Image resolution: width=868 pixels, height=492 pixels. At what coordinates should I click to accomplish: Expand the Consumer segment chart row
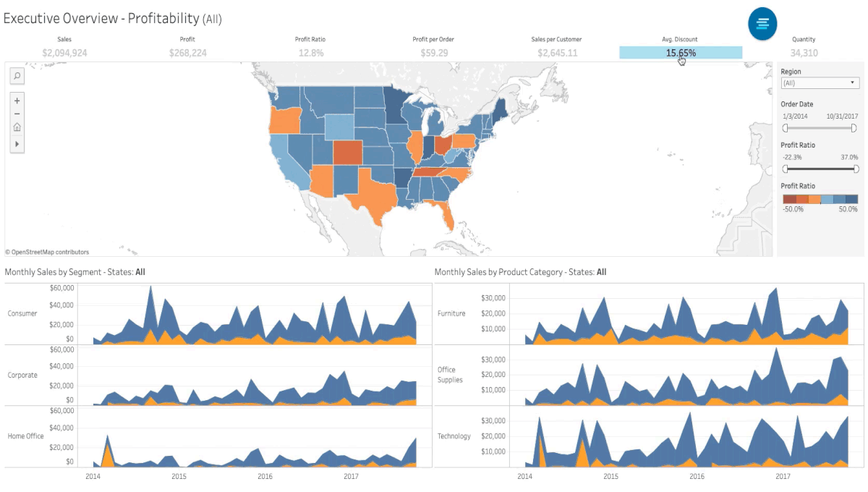coord(22,313)
